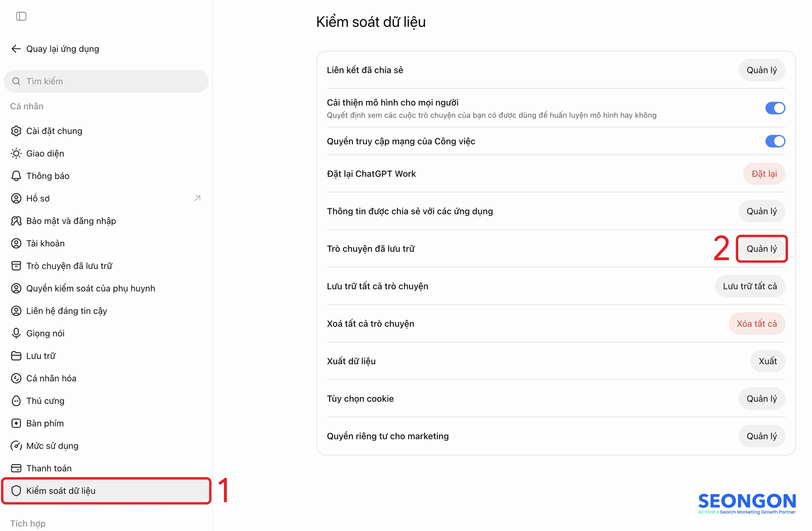Click the Xuất button to export data

[767, 361]
